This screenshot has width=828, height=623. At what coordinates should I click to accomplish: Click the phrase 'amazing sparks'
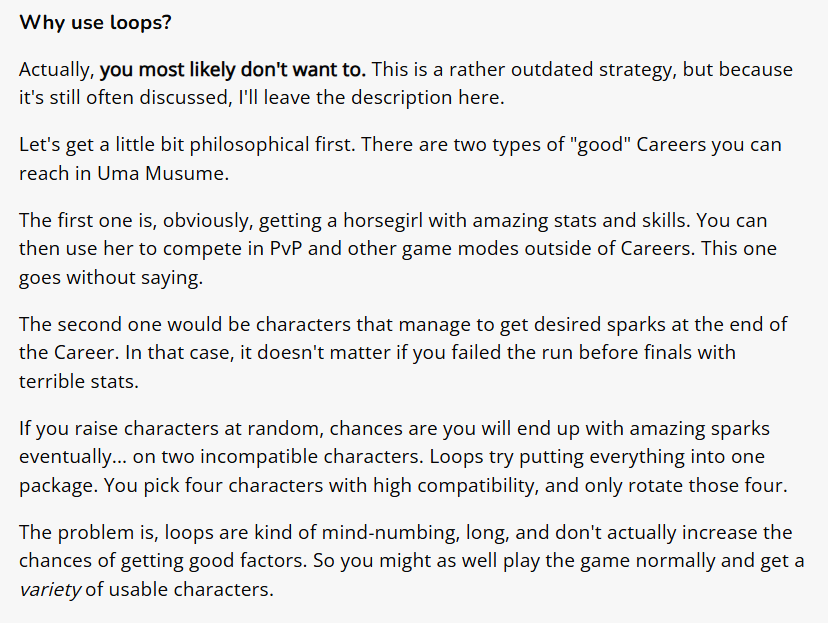699,428
